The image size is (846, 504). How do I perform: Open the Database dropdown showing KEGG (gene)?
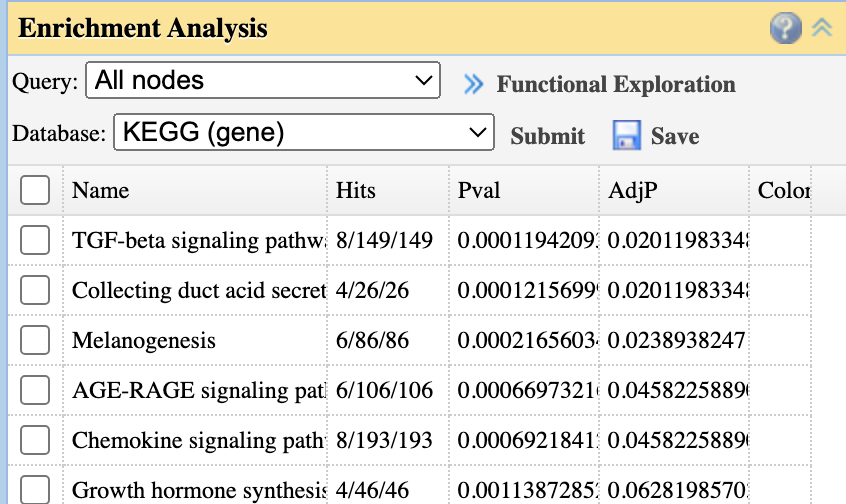(303, 132)
